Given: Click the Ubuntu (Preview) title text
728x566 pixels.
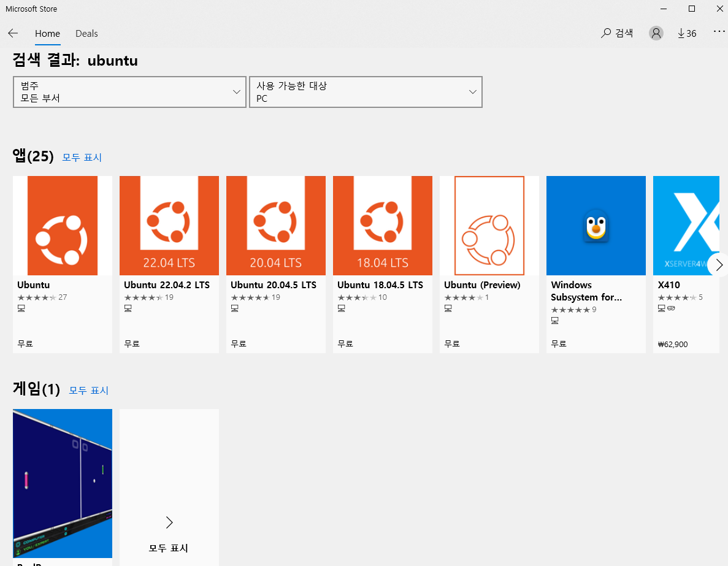Looking at the screenshot, I should pos(483,285).
